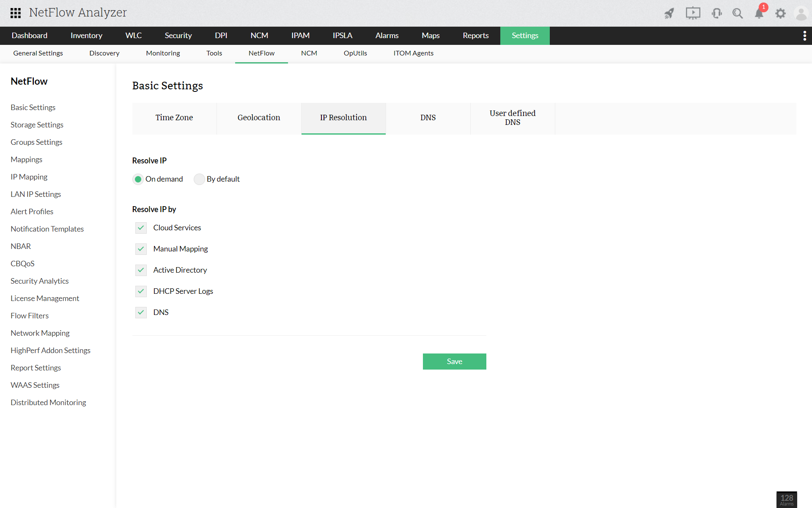Open the notifications bell icon
Viewport: 812px width, 508px height.
click(759, 14)
